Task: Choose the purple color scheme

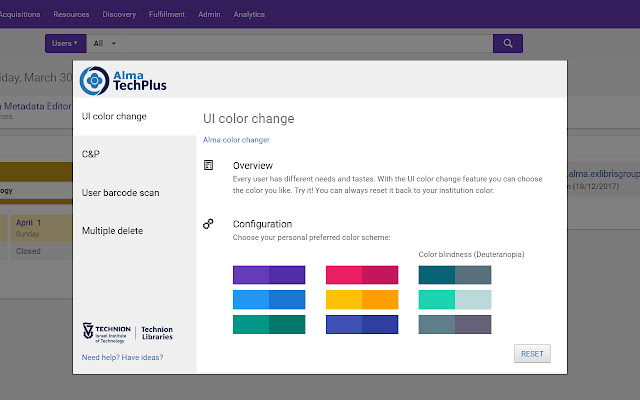Action: pos(269,275)
